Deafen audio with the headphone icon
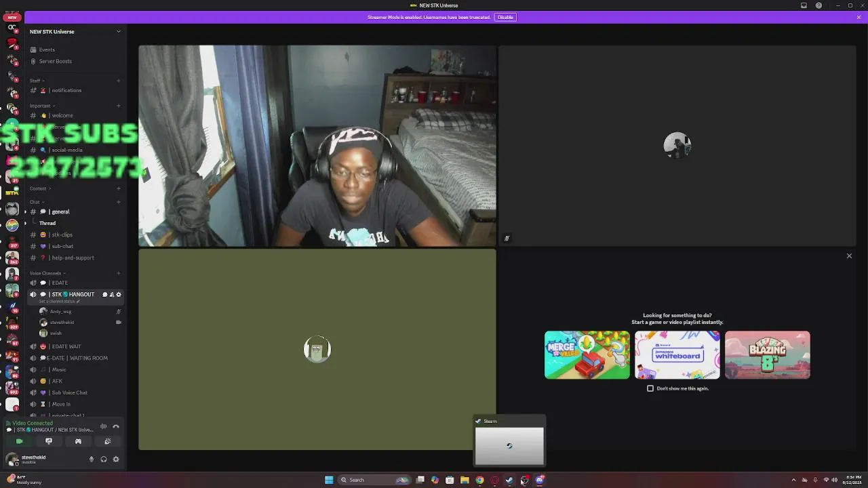The width and height of the screenshot is (868, 488). pos(104,459)
